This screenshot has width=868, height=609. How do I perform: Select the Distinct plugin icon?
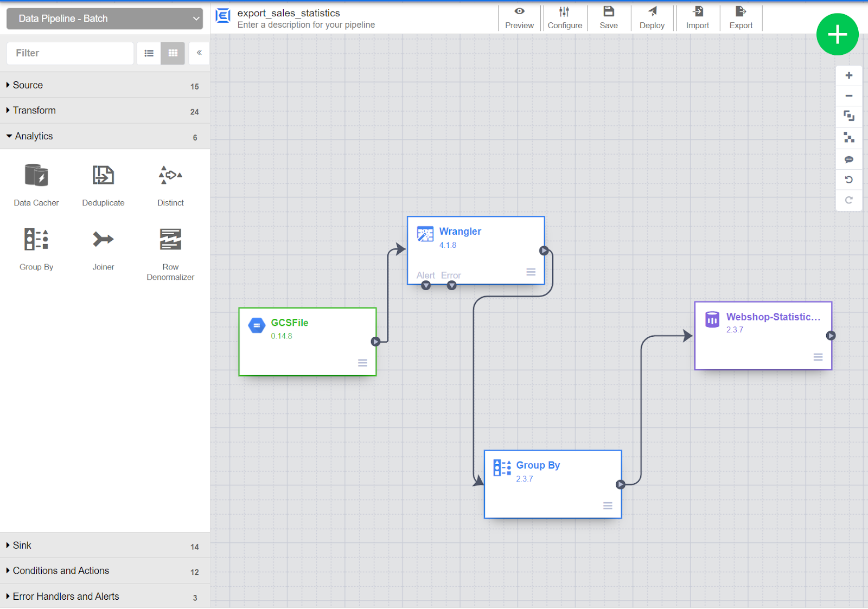170,175
